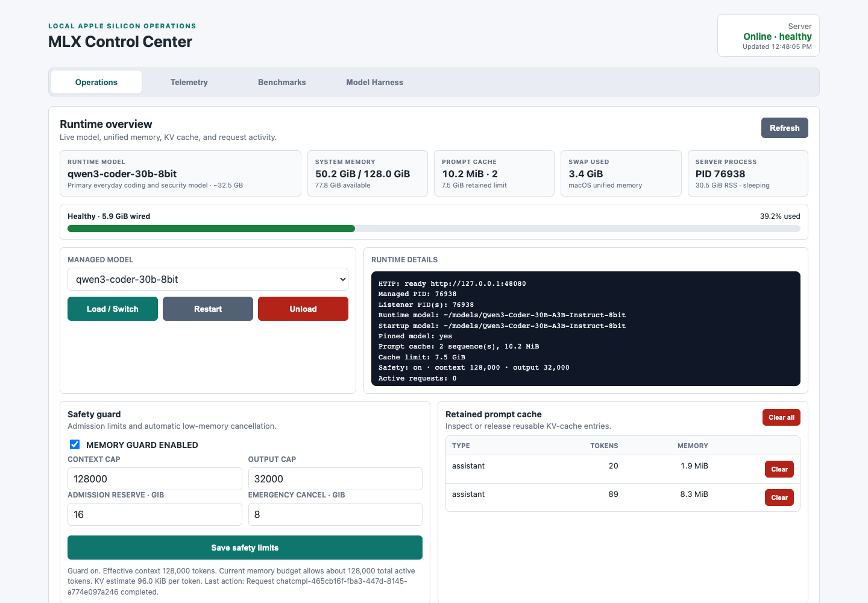Click the 'Runtime overview' heading
The height and width of the screenshot is (603, 868).
coord(106,124)
